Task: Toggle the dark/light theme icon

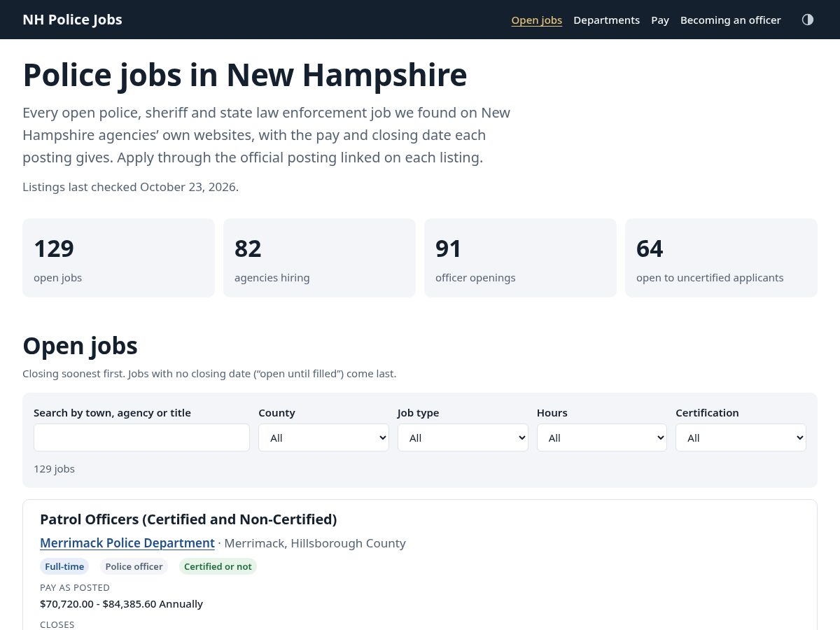Action: tap(808, 20)
